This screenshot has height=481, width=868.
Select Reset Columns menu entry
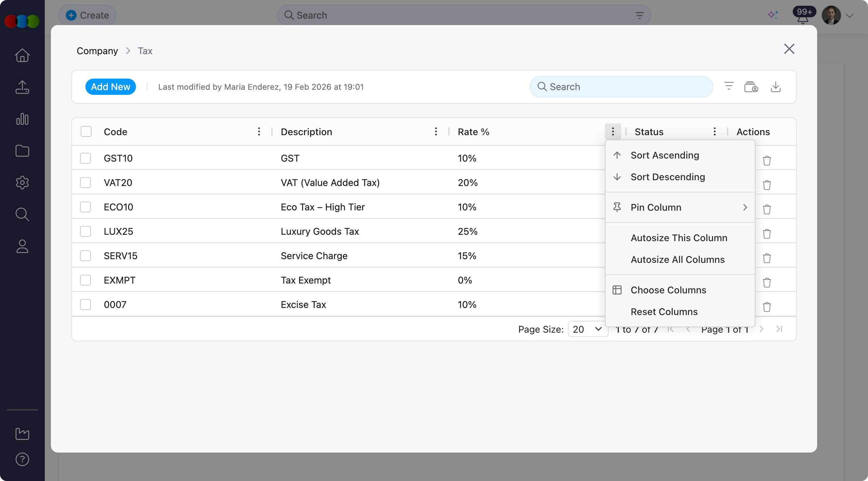(664, 312)
